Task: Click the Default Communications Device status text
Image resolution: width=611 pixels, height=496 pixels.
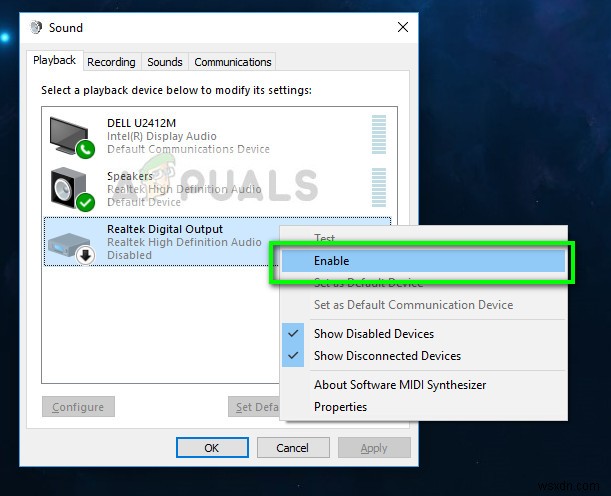Action: point(188,149)
